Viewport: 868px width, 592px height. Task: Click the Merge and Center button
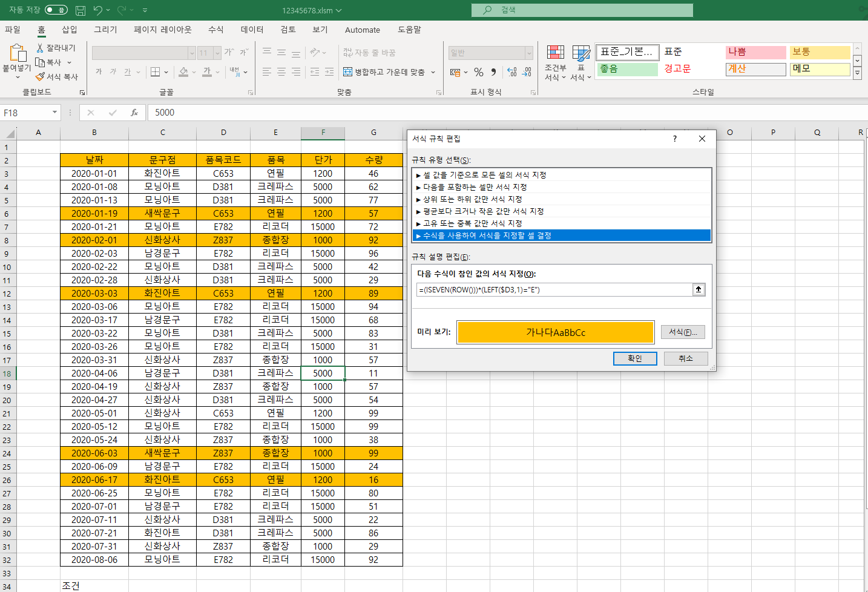pos(384,72)
